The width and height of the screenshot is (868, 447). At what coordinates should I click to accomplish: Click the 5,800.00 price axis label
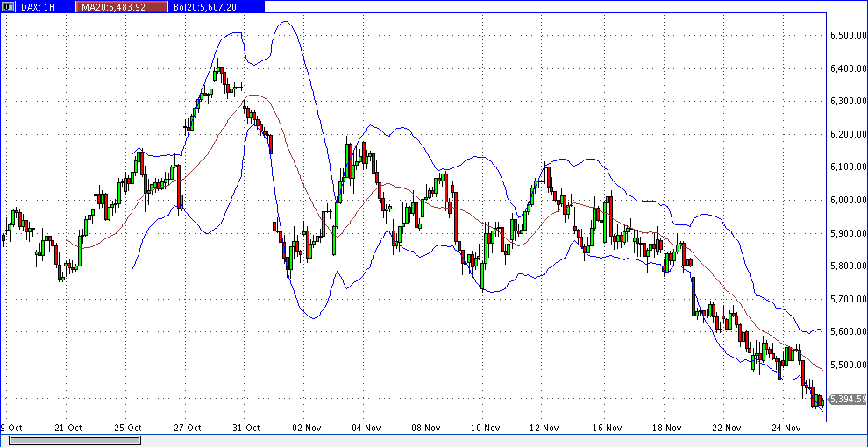click(848, 266)
